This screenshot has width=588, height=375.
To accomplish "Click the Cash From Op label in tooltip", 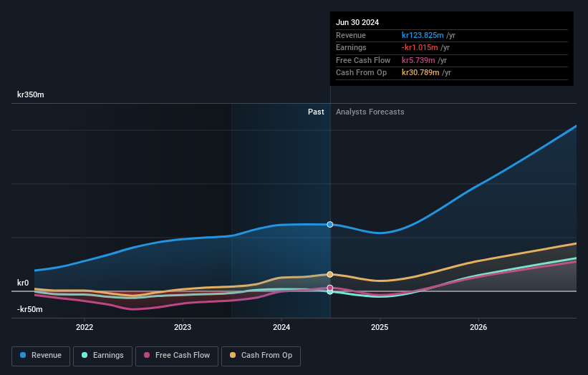I will (361, 73).
